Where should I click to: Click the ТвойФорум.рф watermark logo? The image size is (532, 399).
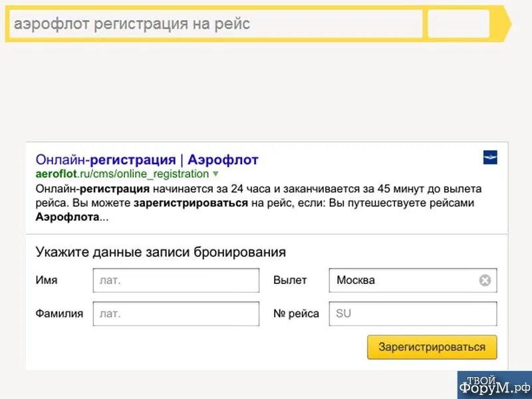click(x=494, y=385)
